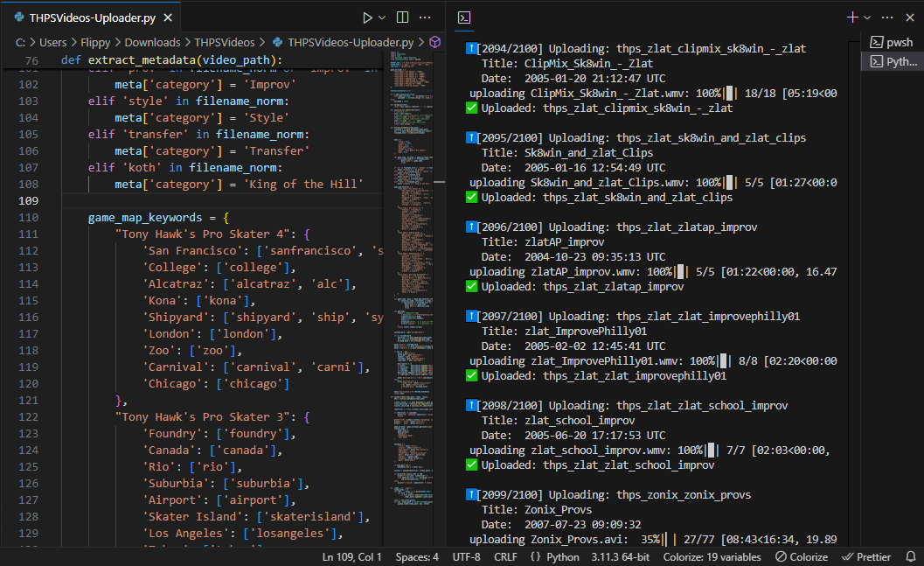Click the braces icon beside Python

[x=535, y=556]
